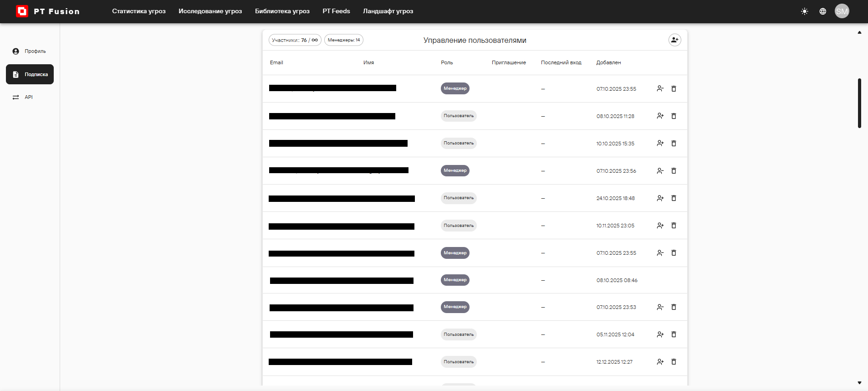Delete manager added 07.10.2025 23:53
This screenshot has height=391, width=868.
674,307
